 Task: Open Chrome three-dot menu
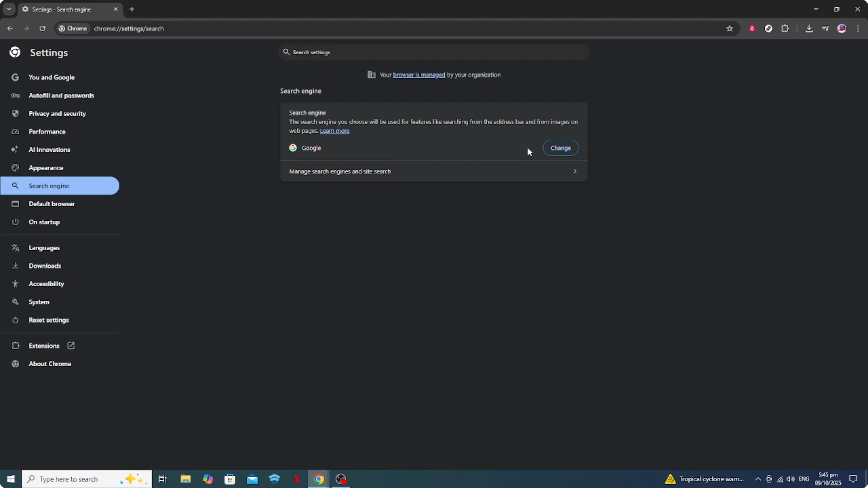pyautogui.click(x=858, y=29)
